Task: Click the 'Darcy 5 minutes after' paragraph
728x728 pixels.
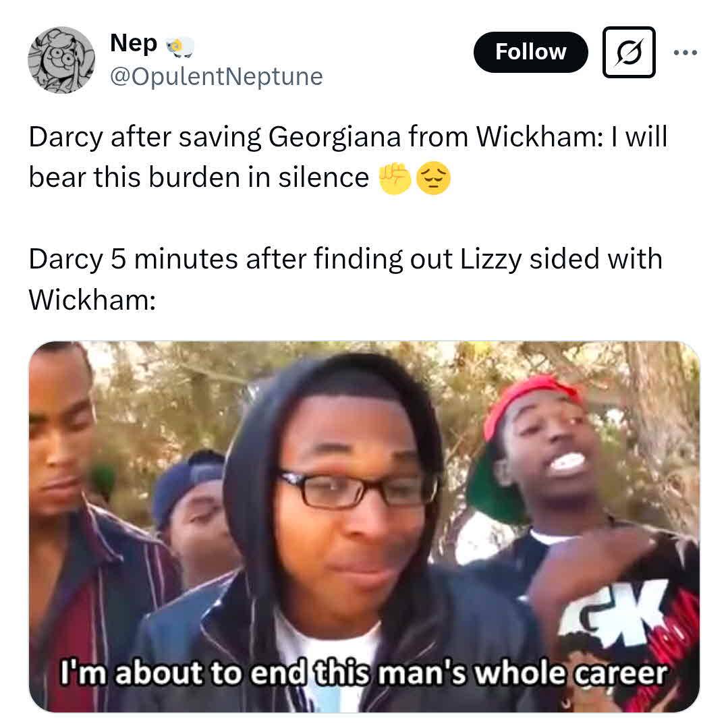Action: click(x=345, y=279)
